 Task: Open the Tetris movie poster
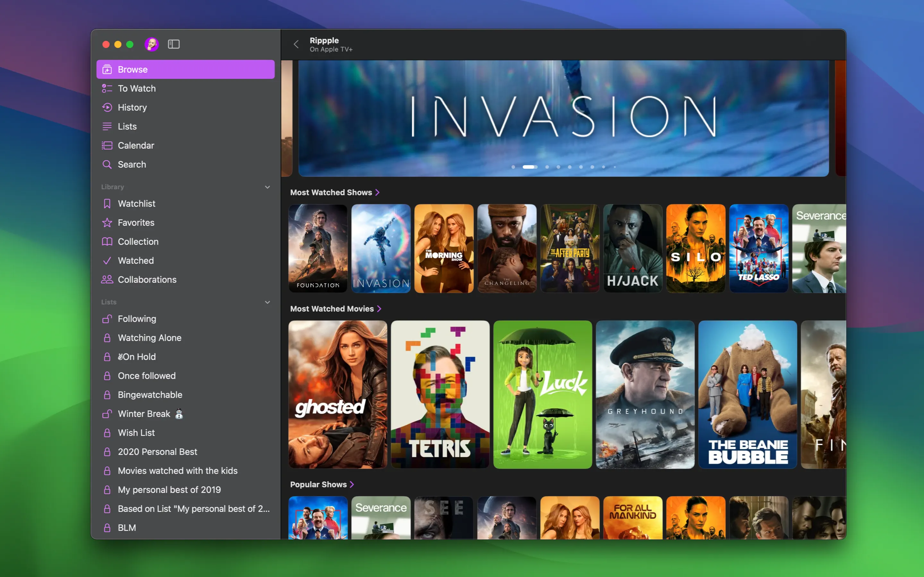(440, 394)
